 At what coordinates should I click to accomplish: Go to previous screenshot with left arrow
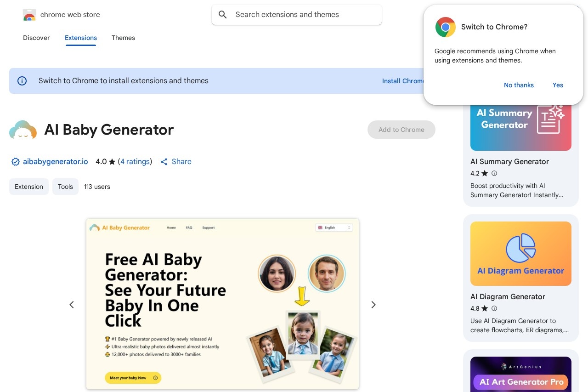(72, 305)
